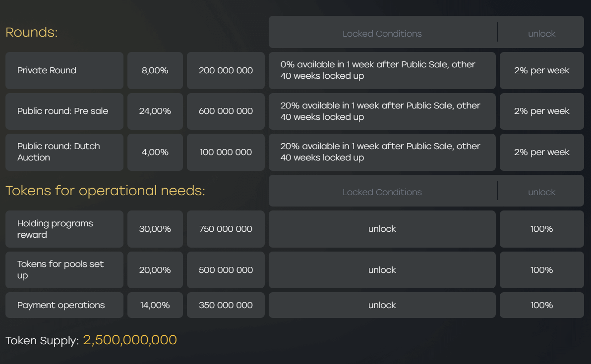Click Private Round 2% per week cell
Viewport: 591px width, 364px height.
(541, 70)
